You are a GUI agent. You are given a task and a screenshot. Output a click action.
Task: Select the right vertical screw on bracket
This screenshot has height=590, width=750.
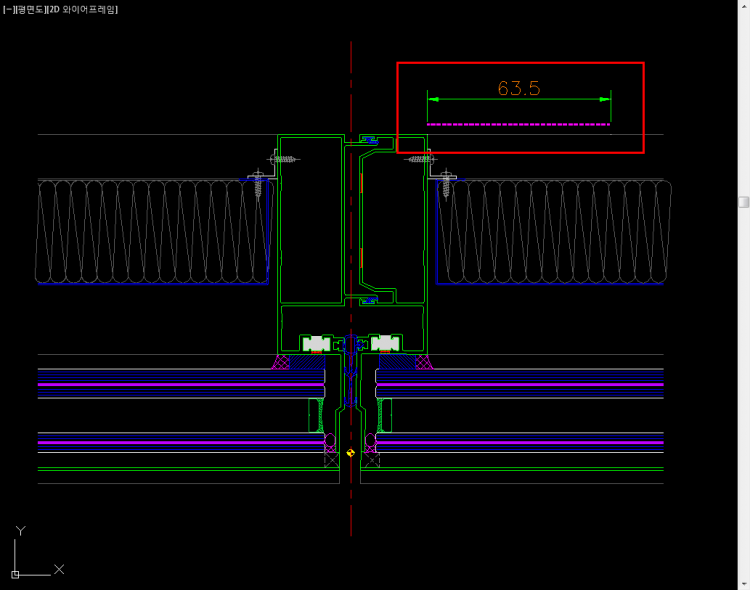[x=445, y=185]
